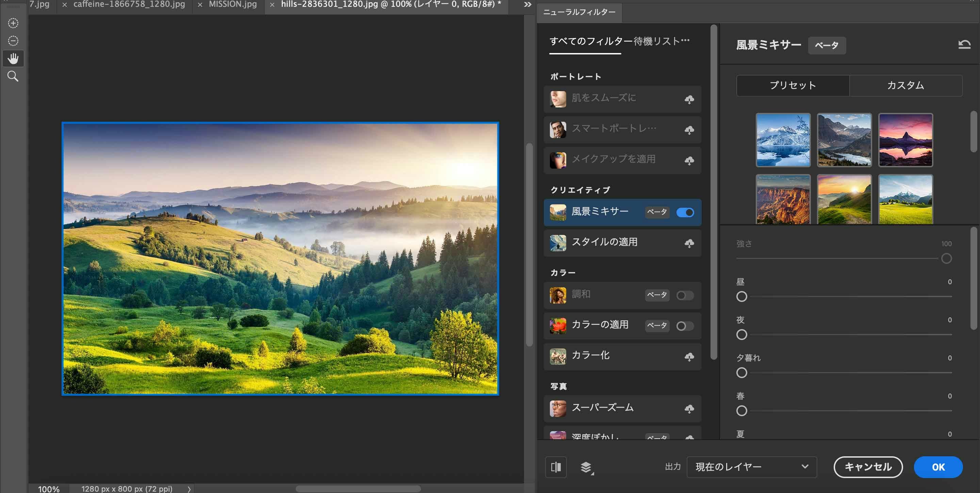The width and height of the screenshot is (980, 493).
Task: Click the reset parameters arrow icon
Action: (x=964, y=45)
